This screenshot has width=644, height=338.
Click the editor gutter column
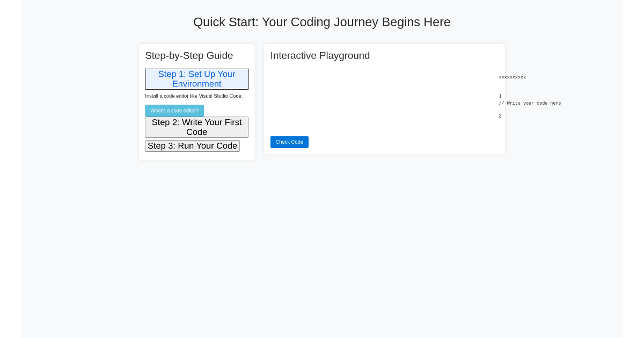(x=500, y=106)
